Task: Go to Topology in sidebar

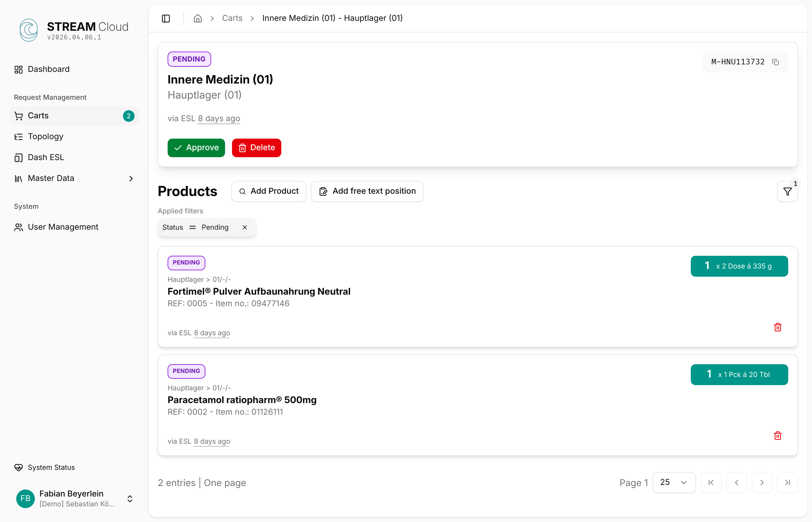Action: point(46,136)
